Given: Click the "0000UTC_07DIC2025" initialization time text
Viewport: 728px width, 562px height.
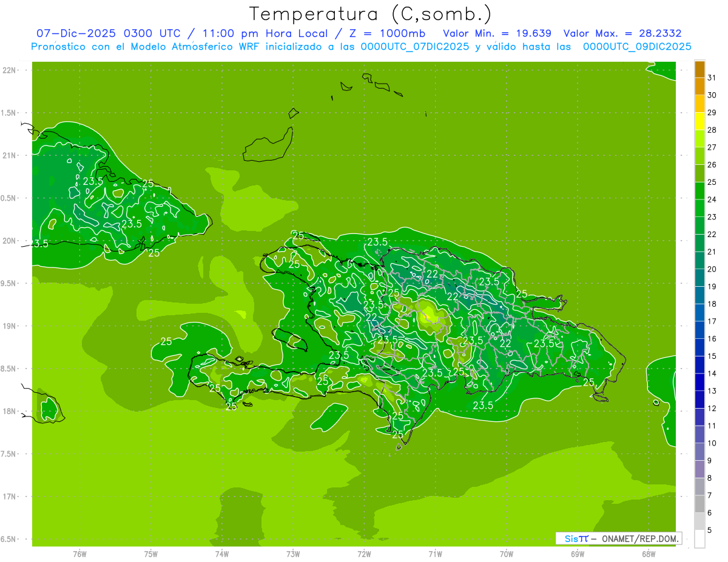Looking at the screenshot, I should click(x=415, y=47).
